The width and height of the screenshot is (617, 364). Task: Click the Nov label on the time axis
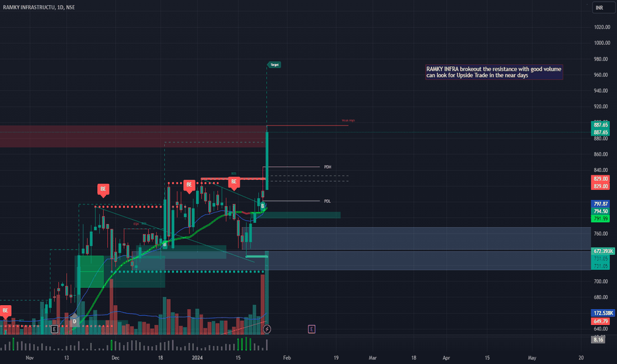coord(30,357)
